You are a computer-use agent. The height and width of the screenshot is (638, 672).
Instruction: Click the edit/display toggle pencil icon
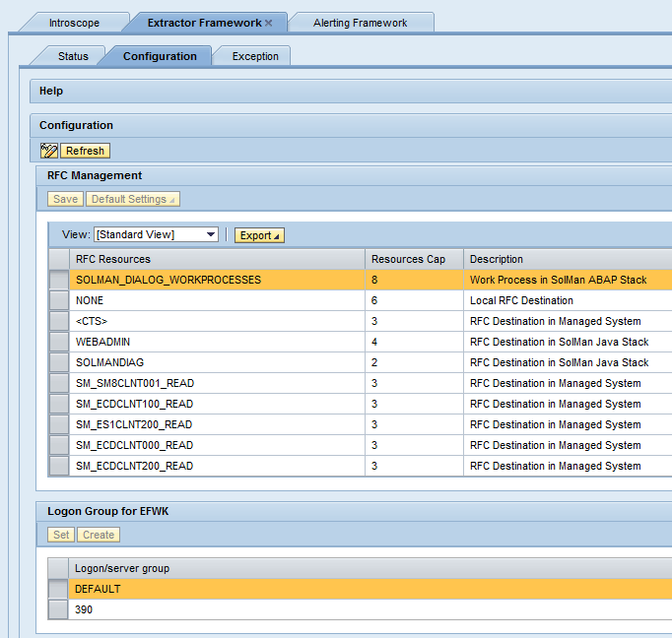pyautogui.click(x=49, y=151)
